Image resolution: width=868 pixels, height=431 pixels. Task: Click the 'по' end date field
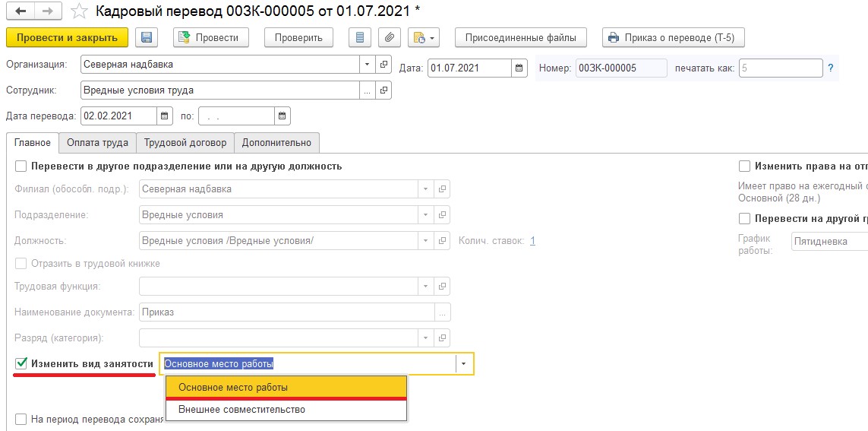(x=237, y=116)
